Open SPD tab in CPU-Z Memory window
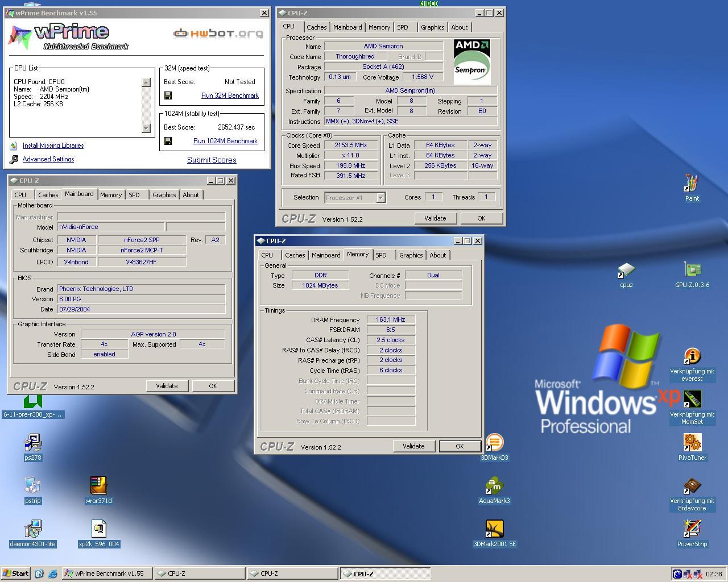Image resolution: width=728 pixels, height=582 pixels. [x=381, y=255]
